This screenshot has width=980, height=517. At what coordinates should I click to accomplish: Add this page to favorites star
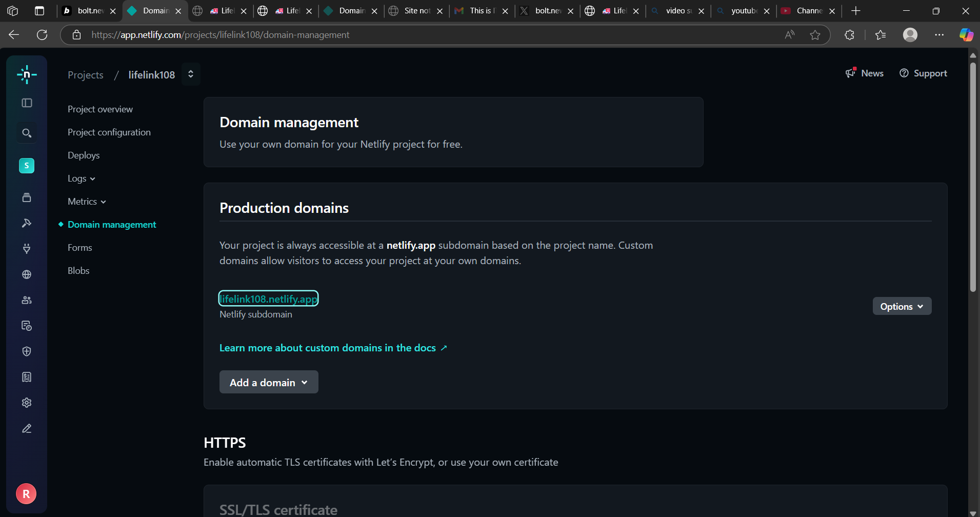[x=815, y=35]
